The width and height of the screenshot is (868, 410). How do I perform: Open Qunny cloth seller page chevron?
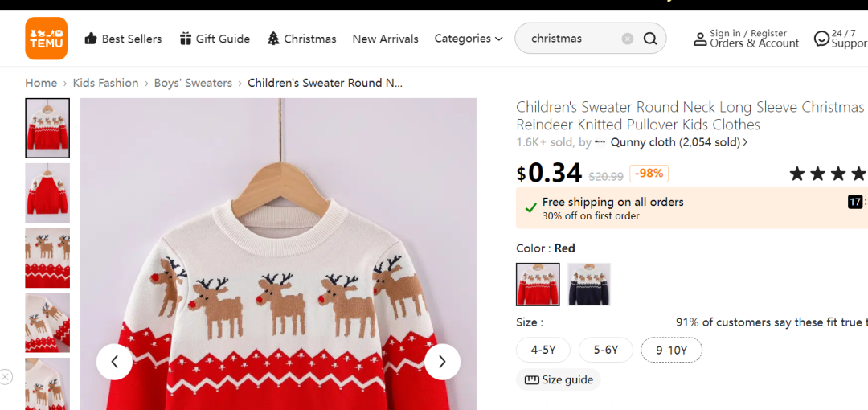pyautogui.click(x=745, y=142)
